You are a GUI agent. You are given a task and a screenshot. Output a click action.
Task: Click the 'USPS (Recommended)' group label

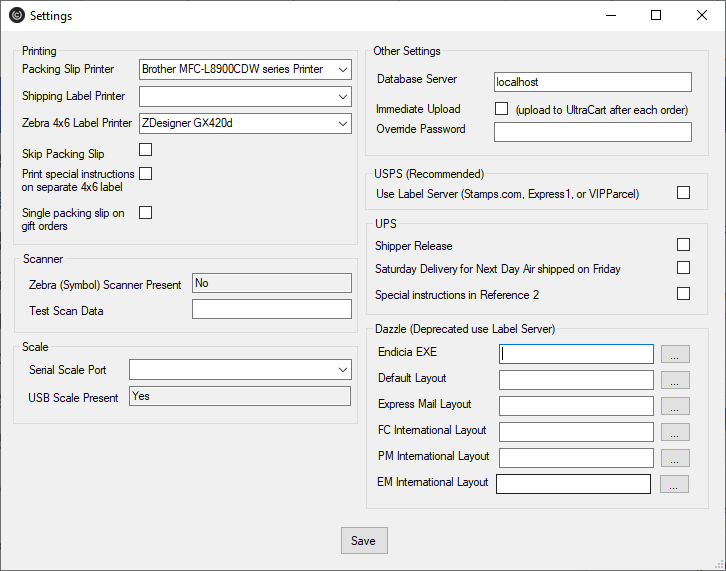[x=429, y=174]
